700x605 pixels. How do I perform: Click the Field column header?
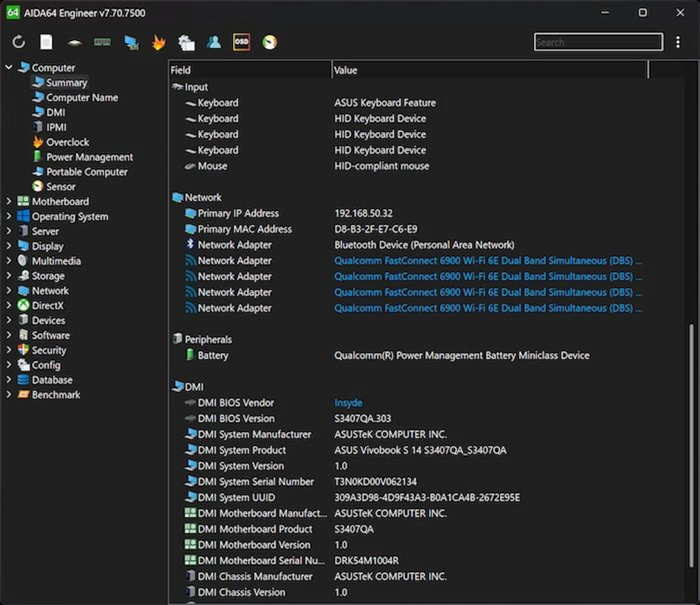(250, 70)
